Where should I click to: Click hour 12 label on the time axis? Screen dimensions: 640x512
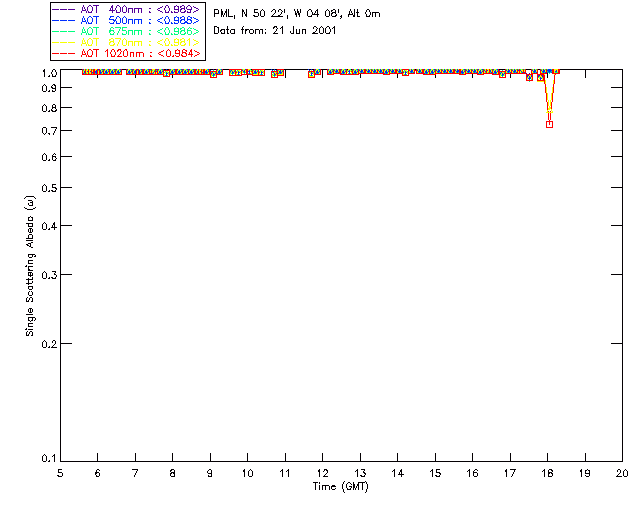[x=322, y=473]
